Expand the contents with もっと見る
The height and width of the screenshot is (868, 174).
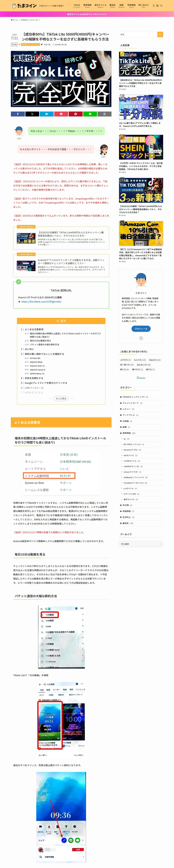point(61,398)
